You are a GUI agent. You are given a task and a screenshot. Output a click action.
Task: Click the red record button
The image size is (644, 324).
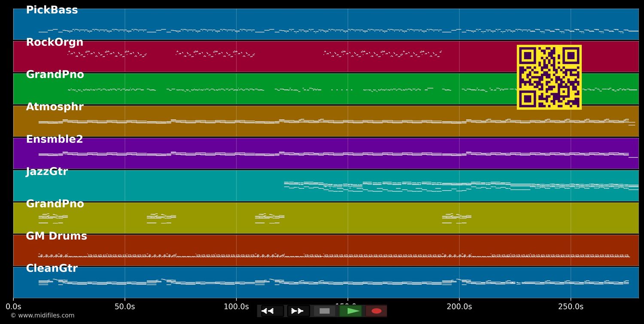377,311
